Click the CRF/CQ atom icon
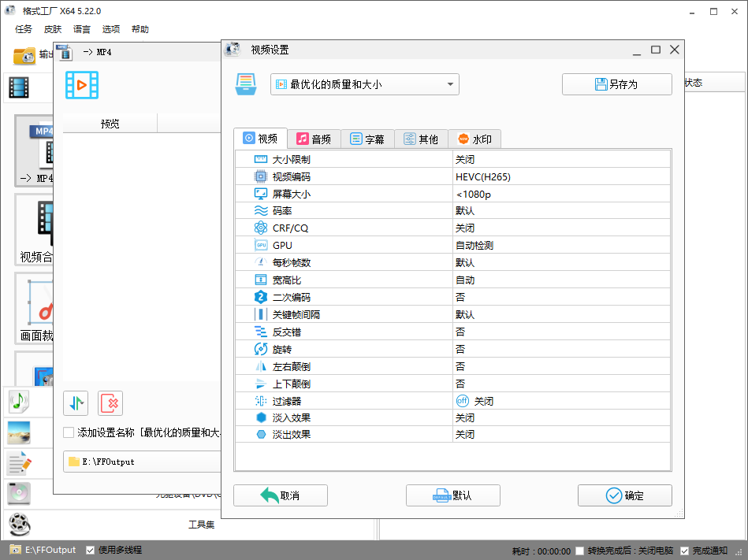Viewport: 748px width, 560px height. (260, 228)
